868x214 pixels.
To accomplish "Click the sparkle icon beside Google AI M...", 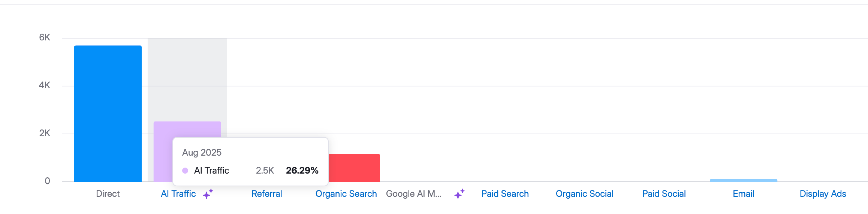I will coord(459,194).
